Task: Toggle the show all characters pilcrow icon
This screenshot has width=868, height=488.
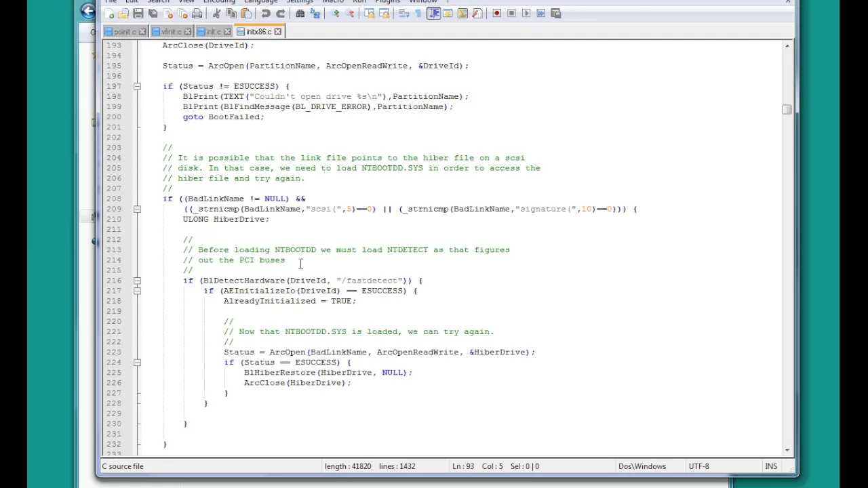Action: coord(418,13)
